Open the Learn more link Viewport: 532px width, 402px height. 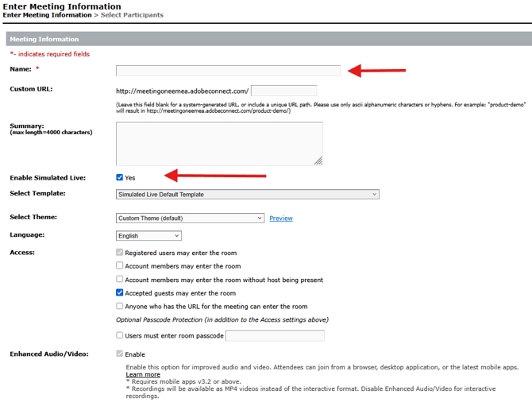143,374
